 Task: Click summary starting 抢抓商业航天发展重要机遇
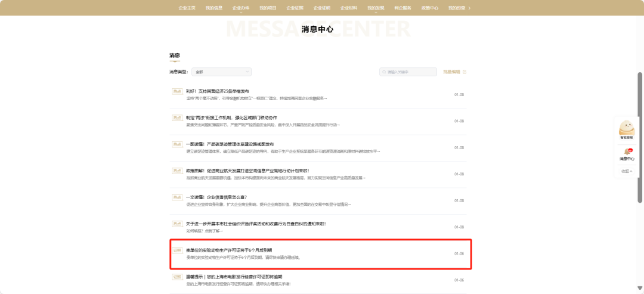(275, 178)
